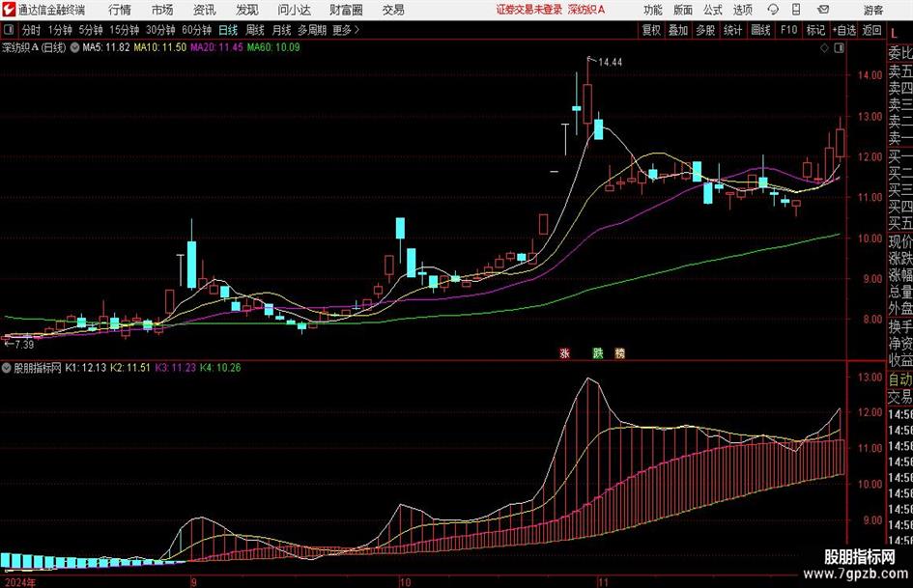The image size is (913, 588).
Task: Expand the 股朋指标网 indicator dropdown
Action: pos(7,368)
